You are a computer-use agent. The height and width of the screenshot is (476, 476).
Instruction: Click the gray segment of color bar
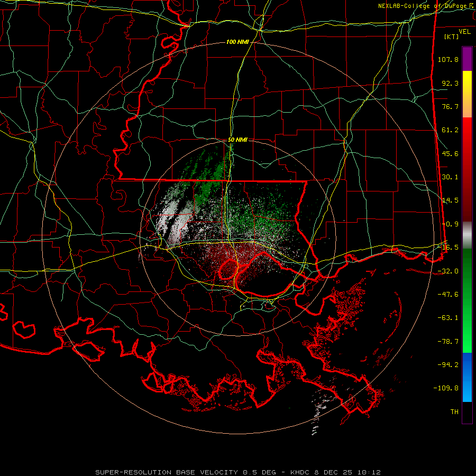(x=467, y=235)
